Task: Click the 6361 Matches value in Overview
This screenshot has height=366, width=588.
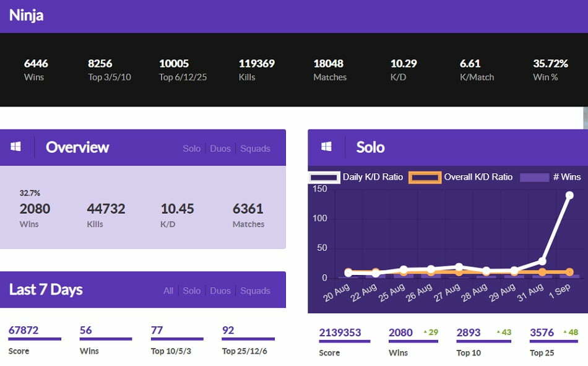Action: coord(248,209)
